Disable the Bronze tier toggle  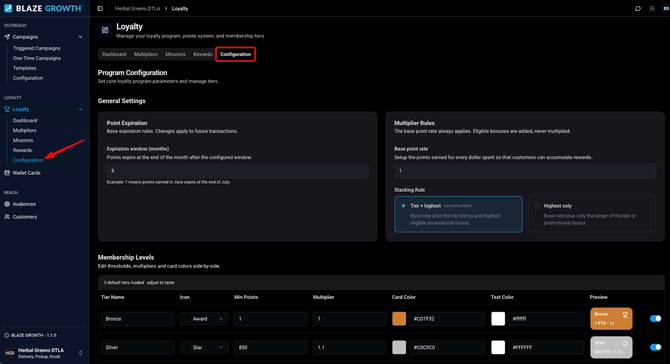tap(655, 319)
